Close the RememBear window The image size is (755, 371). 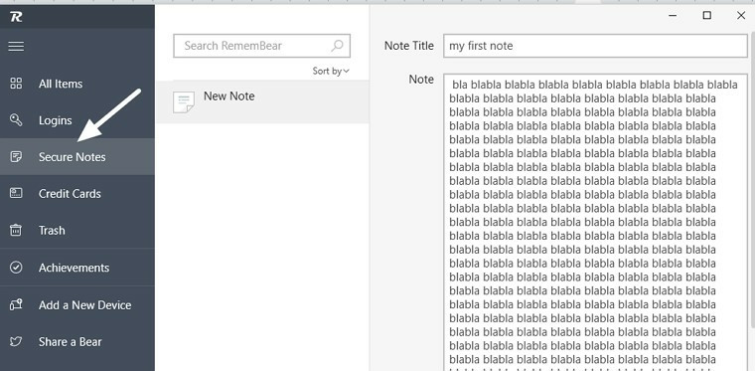point(741,15)
